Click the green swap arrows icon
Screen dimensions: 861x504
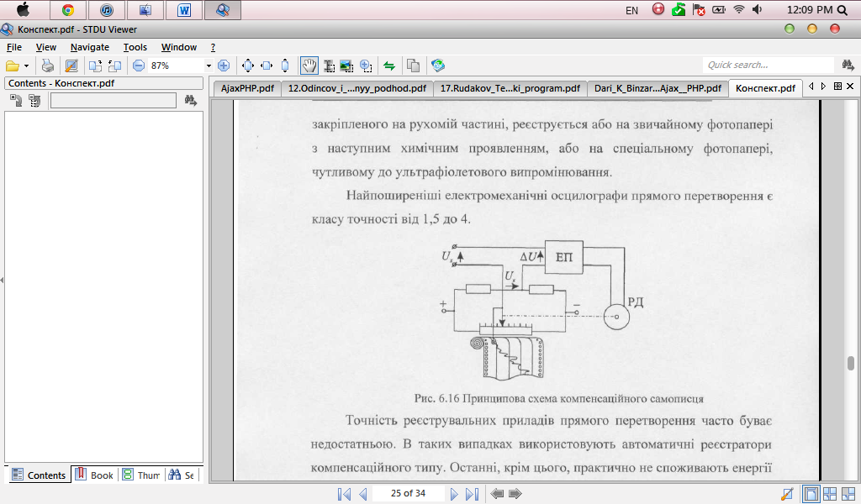coord(389,66)
